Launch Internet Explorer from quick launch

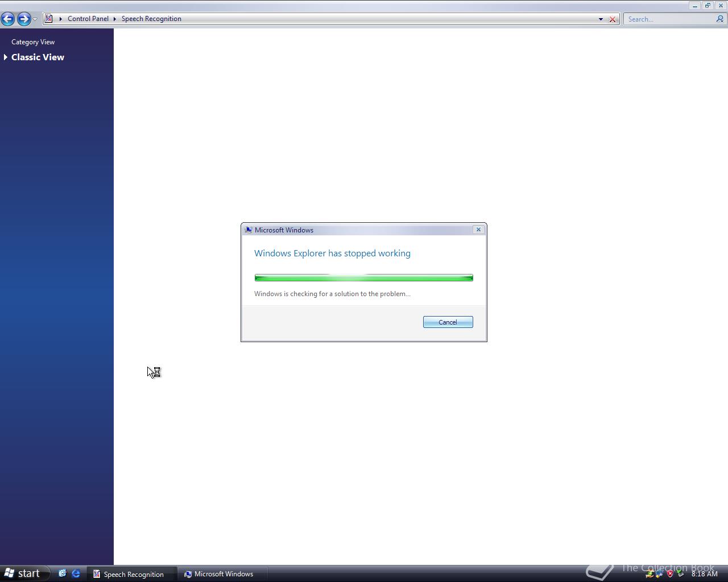76,573
